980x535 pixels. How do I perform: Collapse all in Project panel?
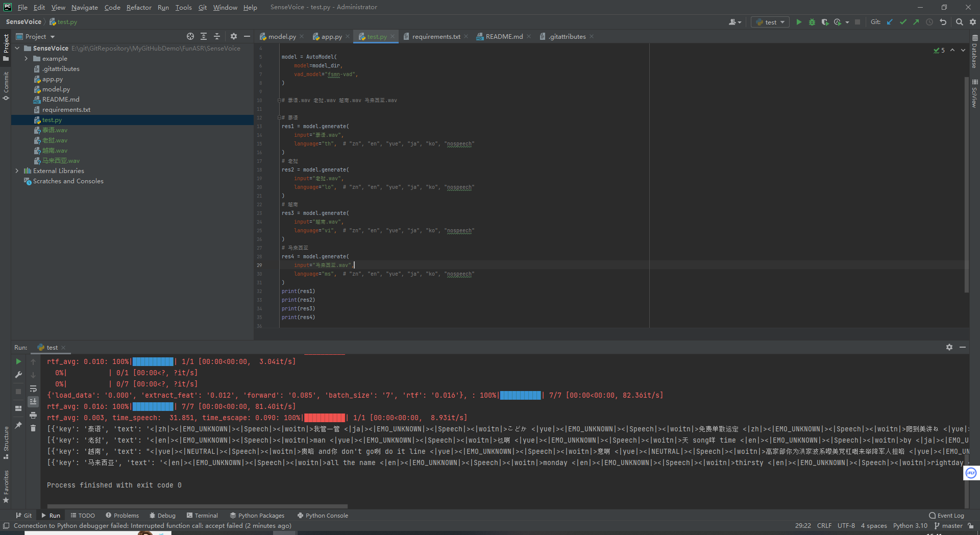tap(217, 36)
